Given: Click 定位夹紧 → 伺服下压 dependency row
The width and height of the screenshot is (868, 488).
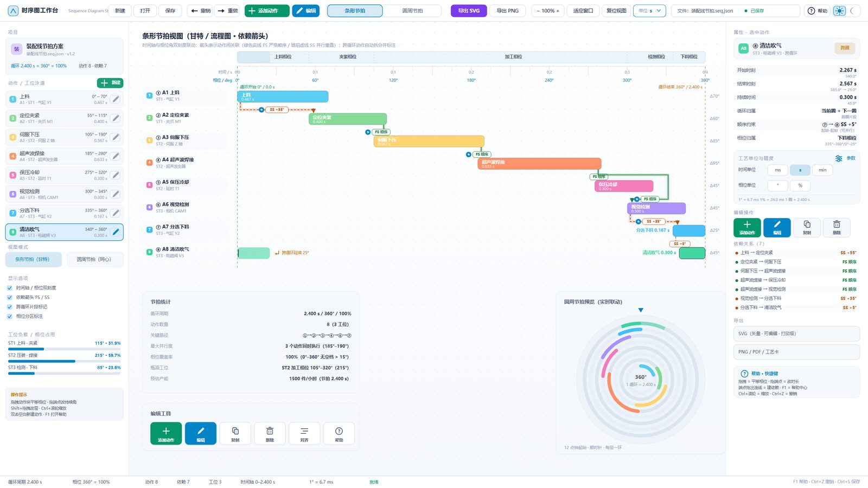Looking at the screenshot, I should click(x=796, y=262).
